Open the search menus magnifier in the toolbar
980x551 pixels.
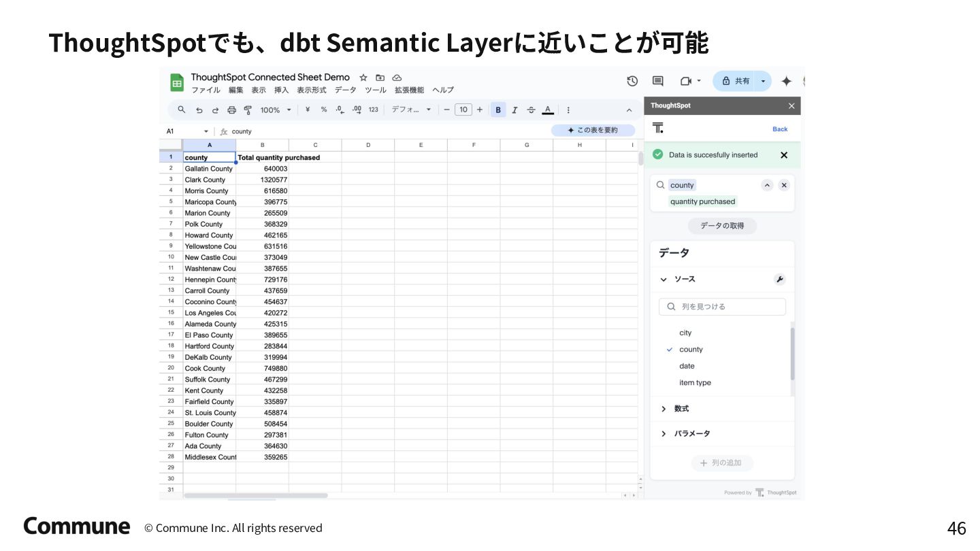(181, 110)
